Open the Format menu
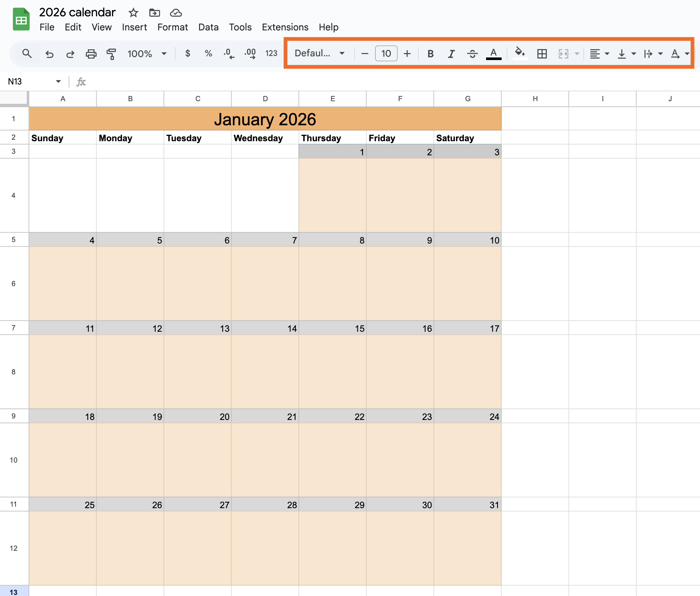700x596 pixels. (x=172, y=27)
